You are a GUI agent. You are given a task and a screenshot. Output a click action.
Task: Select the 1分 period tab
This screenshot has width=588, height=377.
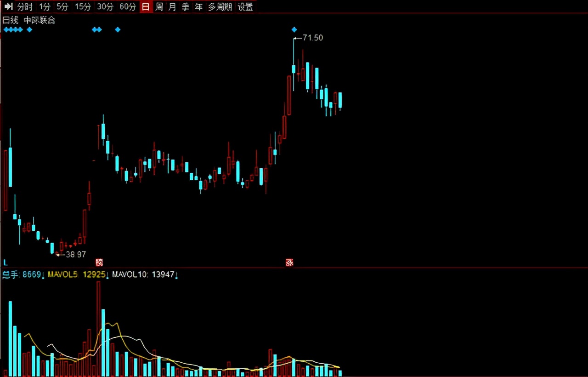45,6
